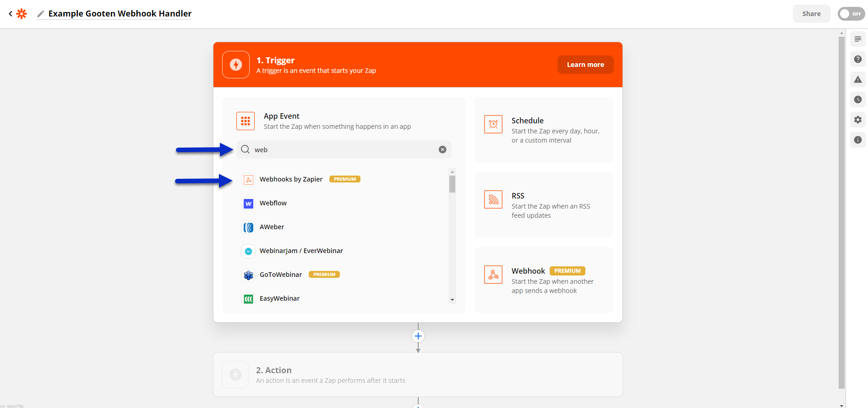Image resolution: width=868 pixels, height=408 pixels.
Task: Click the app list scrollbar thumb
Action: [452, 184]
